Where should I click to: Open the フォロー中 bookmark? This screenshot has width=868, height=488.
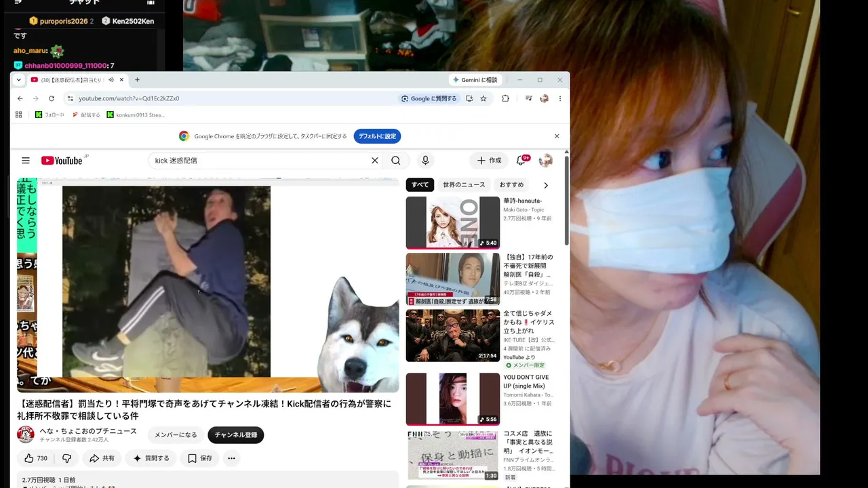point(50,115)
